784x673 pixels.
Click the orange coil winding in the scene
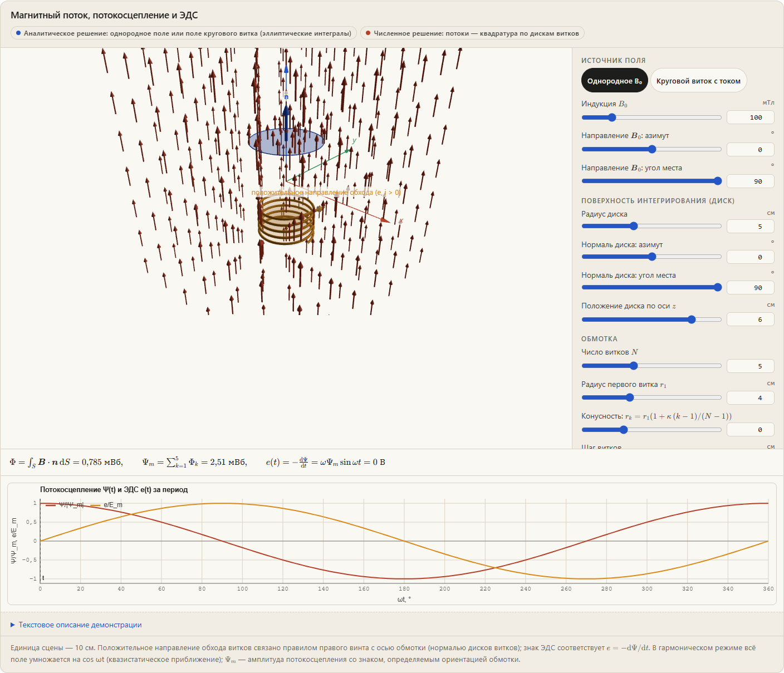click(286, 222)
